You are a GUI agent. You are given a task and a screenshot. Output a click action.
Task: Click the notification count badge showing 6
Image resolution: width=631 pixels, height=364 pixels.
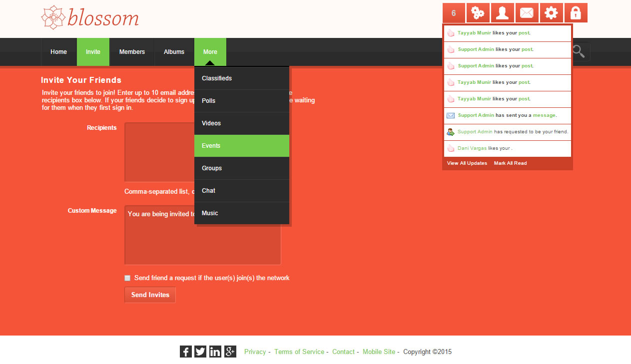(454, 13)
